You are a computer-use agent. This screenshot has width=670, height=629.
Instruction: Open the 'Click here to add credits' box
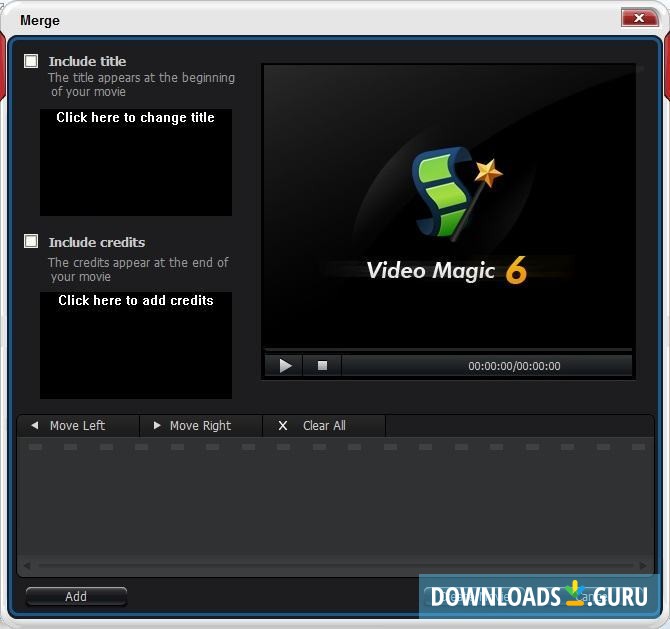136,345
